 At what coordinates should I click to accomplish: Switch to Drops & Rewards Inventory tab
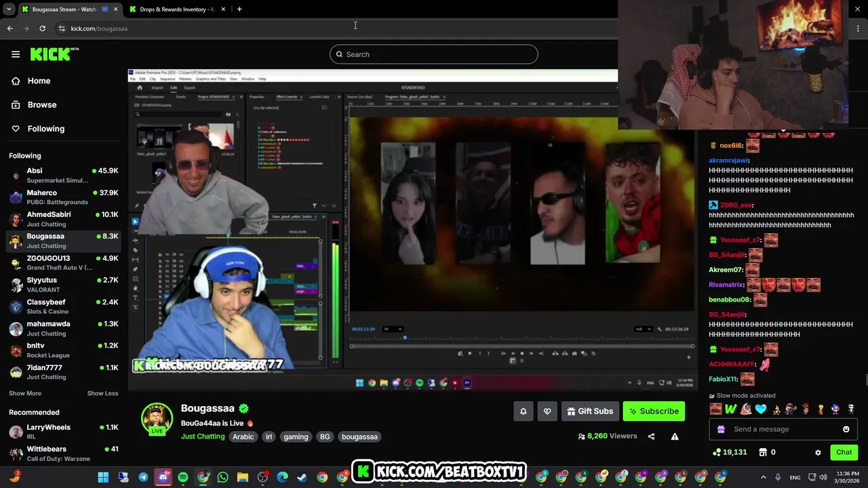(178, 9)
